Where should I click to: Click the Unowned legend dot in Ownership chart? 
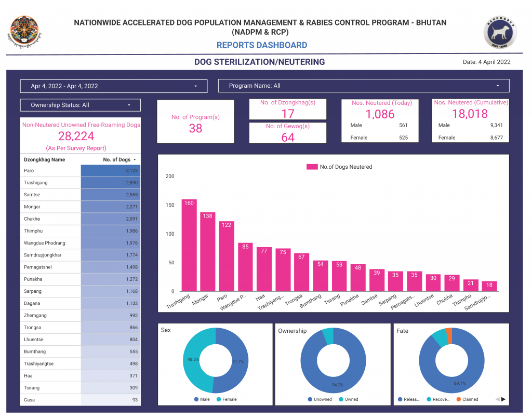point(310,399)
